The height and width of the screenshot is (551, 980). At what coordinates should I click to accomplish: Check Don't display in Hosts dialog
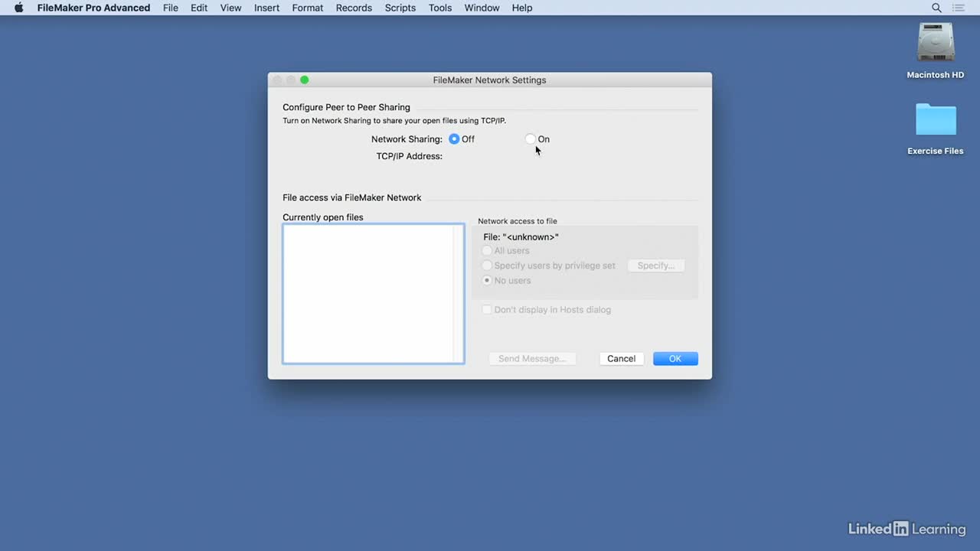[486, 310]
